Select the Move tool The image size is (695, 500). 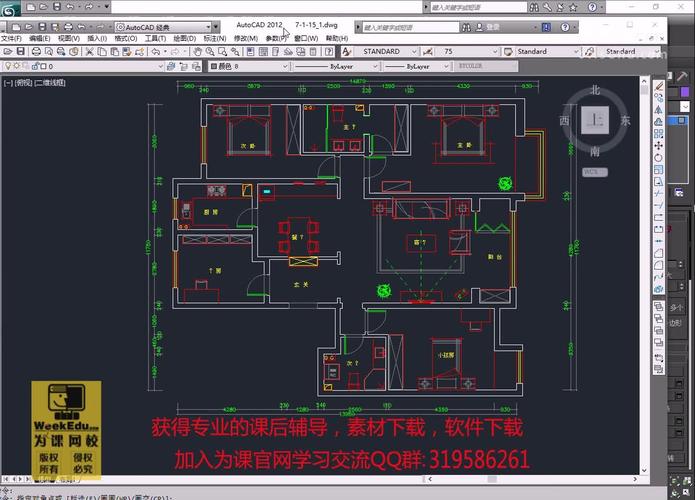(x=659, y=145)
